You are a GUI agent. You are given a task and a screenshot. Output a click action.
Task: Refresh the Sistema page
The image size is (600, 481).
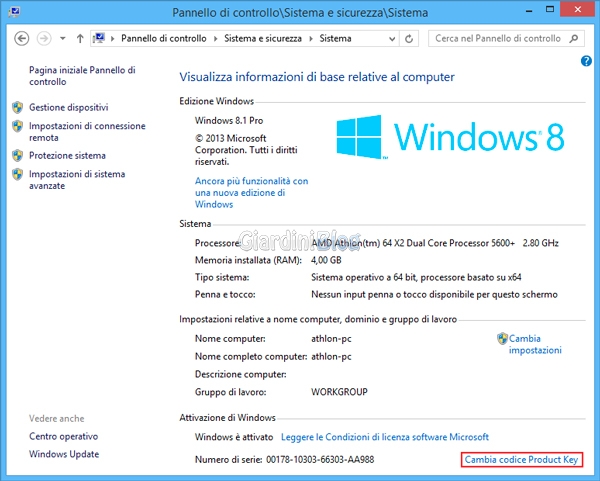click(x=409, y=39)
